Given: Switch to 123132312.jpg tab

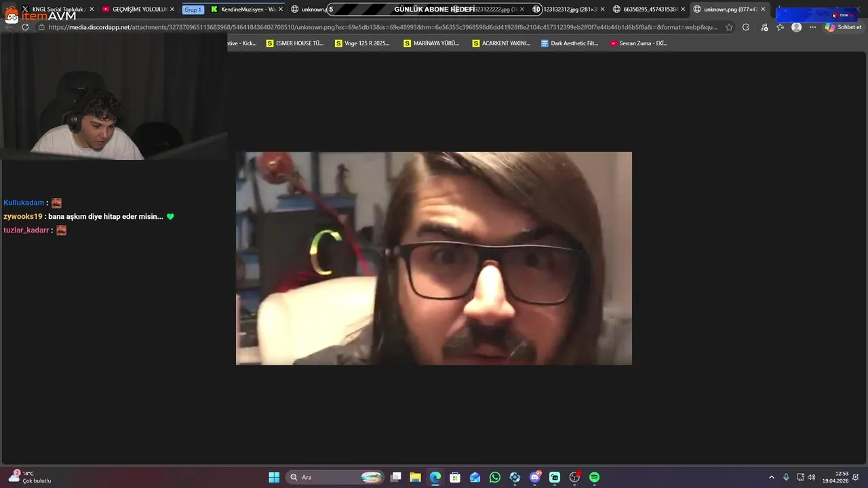Looking at the screenshot, I should click(x=568, y=9).
